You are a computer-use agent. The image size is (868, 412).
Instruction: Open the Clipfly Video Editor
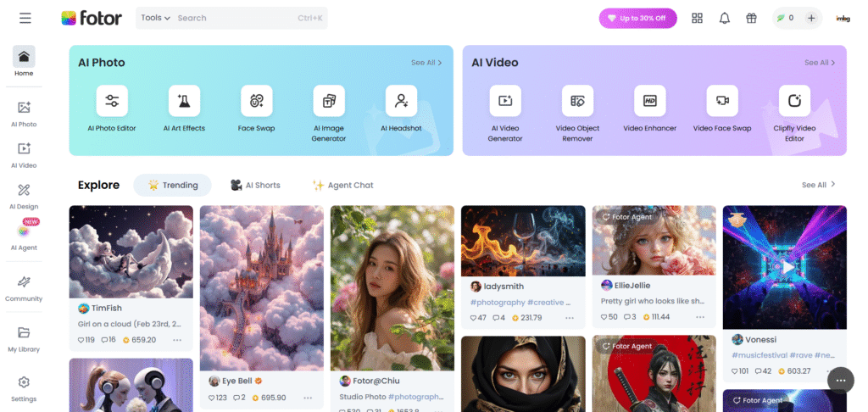[794, 101]
